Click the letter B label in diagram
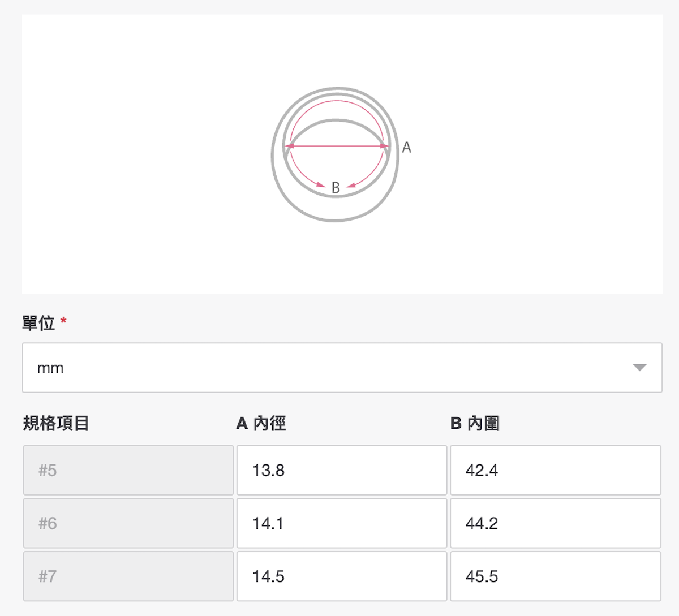This screenshot has width=679, height=616. (336, 188)
